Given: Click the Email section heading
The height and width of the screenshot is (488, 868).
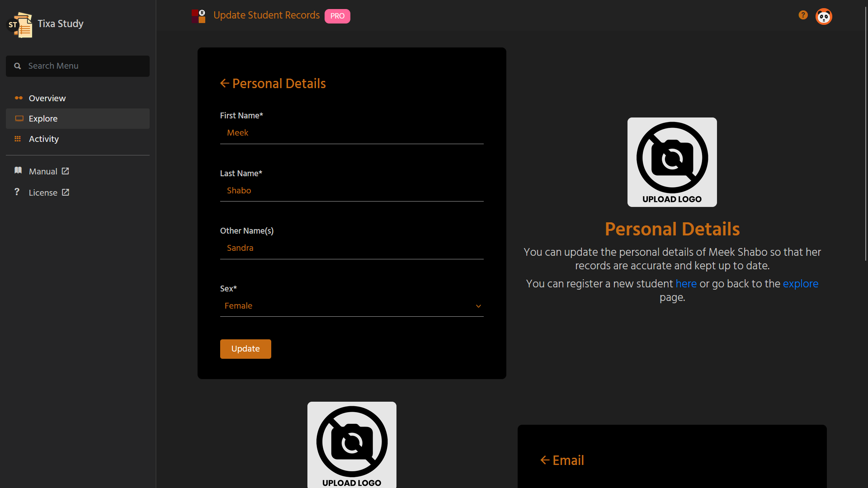Looking at the screenshot, I should point(568,460).
